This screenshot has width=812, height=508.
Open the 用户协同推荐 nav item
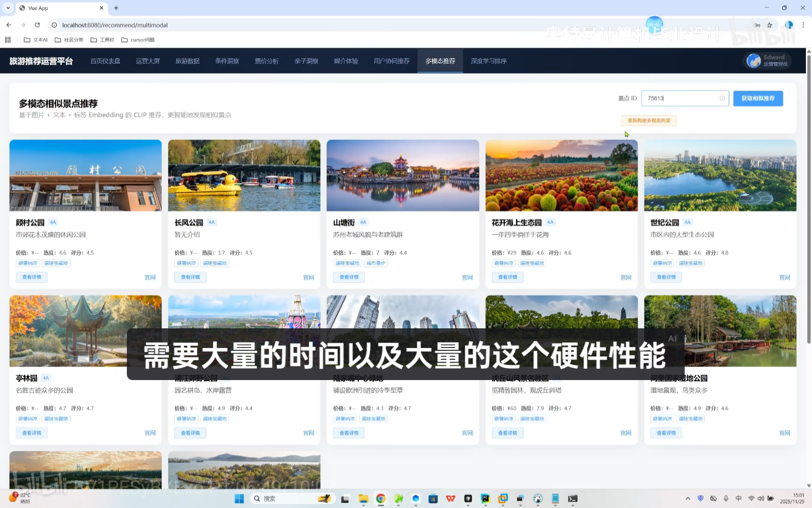click(391, 61)
